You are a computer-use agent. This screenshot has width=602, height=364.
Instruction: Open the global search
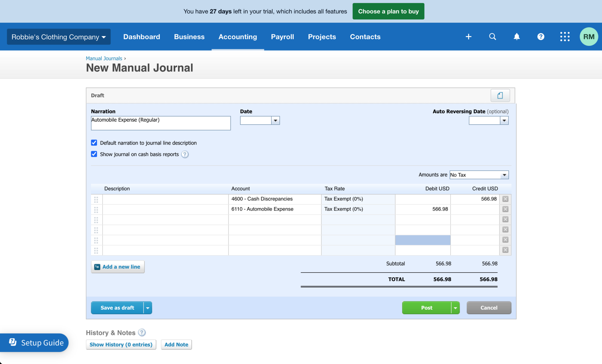click(x=492, y=36)
